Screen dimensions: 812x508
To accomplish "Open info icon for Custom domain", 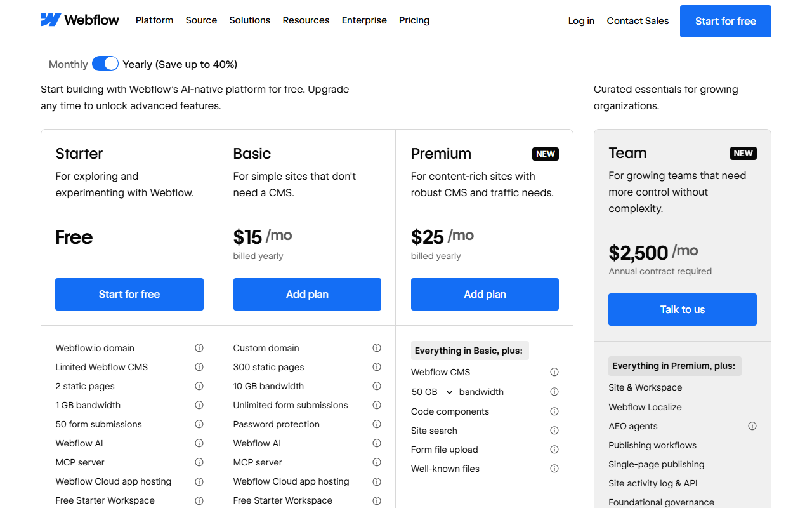I will point(377,348).
